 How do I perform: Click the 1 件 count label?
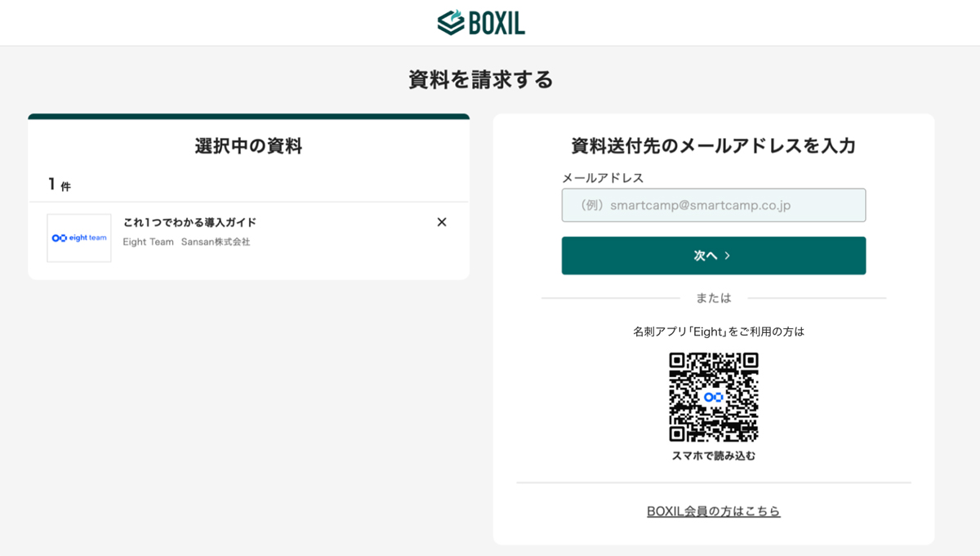click(x=60, y=185)
